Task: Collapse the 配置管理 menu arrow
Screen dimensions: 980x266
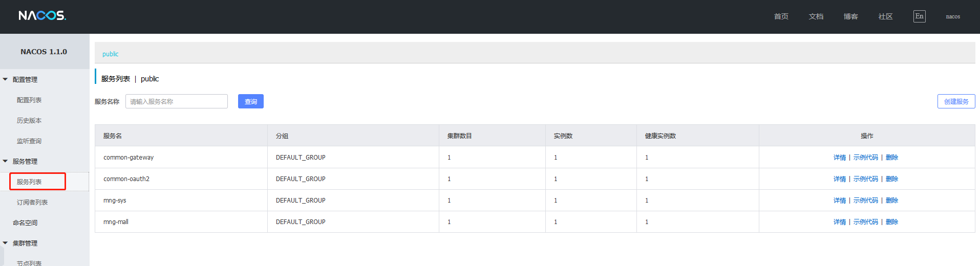Action: point(5,79)
